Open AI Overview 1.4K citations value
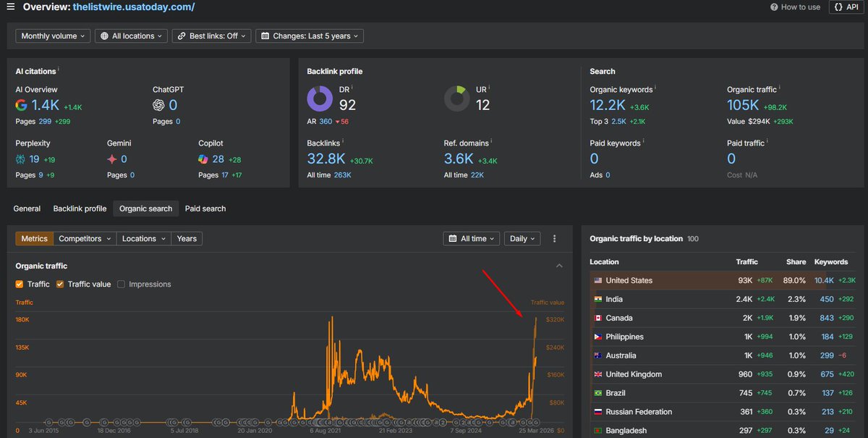Screen dimensions: 868x438 point(46,105)
